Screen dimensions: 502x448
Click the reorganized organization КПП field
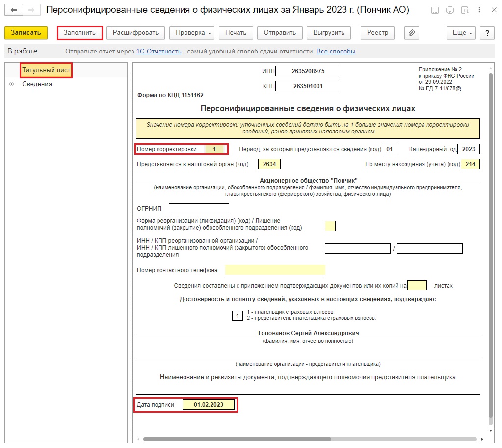tap(430, 248)
